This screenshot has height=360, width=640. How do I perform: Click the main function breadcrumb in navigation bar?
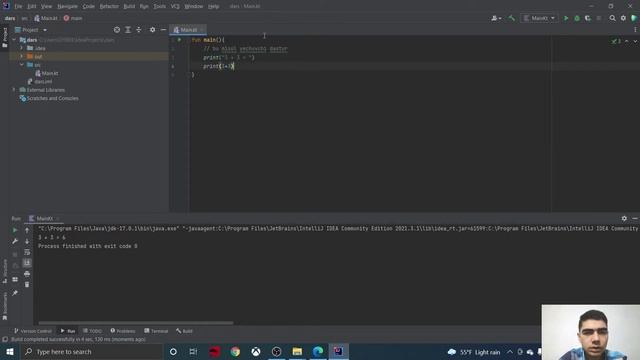[73, 18]
